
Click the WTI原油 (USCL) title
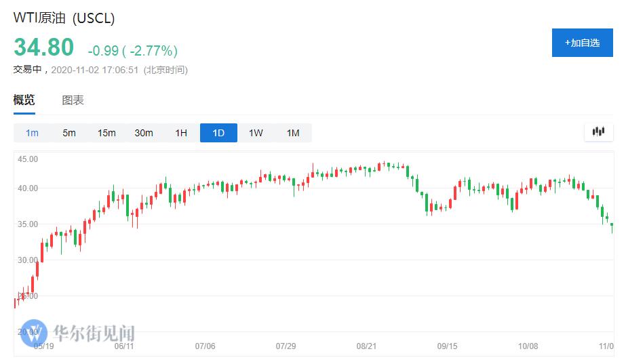pyautogui.click(x=64, y=18)
